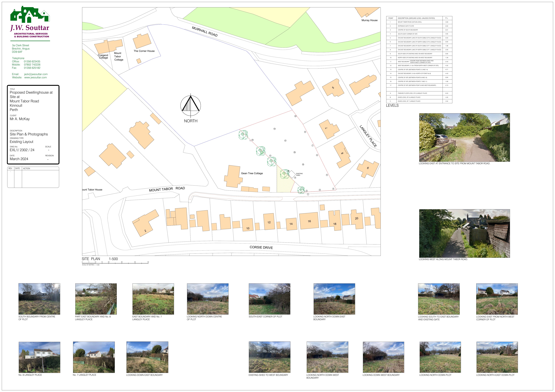Click the building numbered 5 on plan
The height and width of the screenshot is (392, 555).
pyautogui.click(x=333, y=88)
